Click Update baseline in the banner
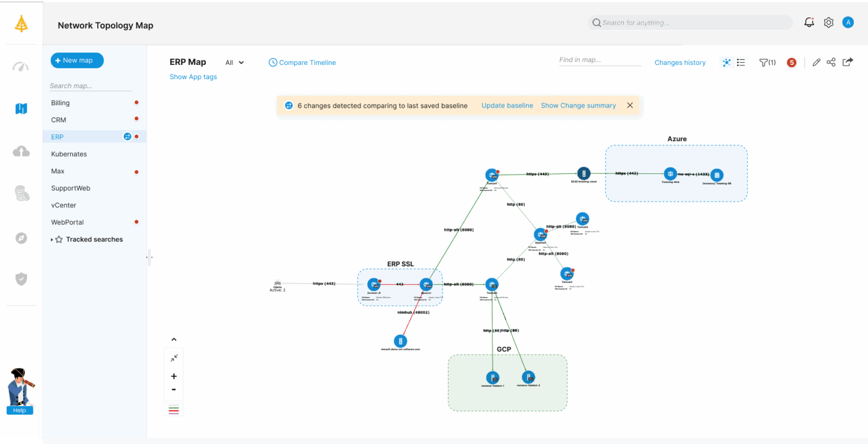Viewport: 868px width, 444px height. point(507,106)
